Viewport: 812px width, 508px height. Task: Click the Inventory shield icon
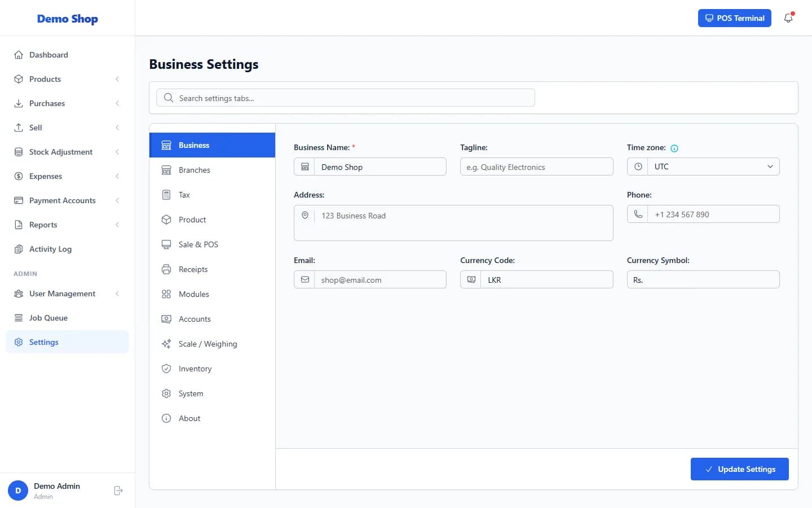point(166,369)
